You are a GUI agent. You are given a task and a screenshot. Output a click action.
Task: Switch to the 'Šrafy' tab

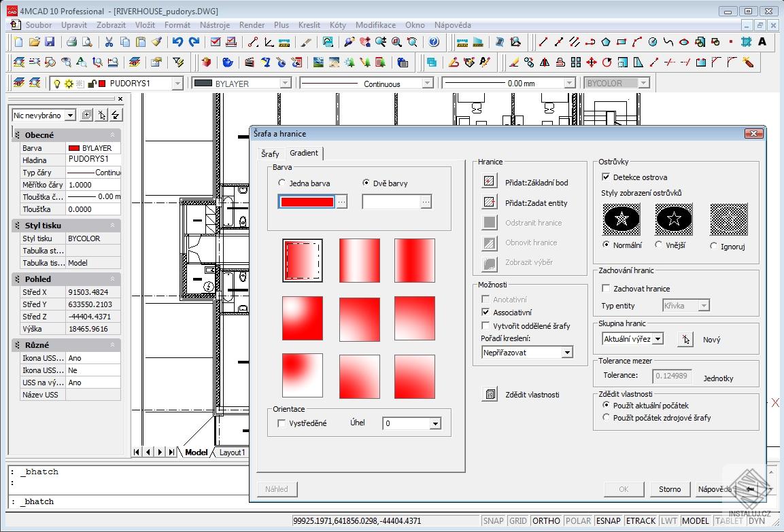[270, 154]
